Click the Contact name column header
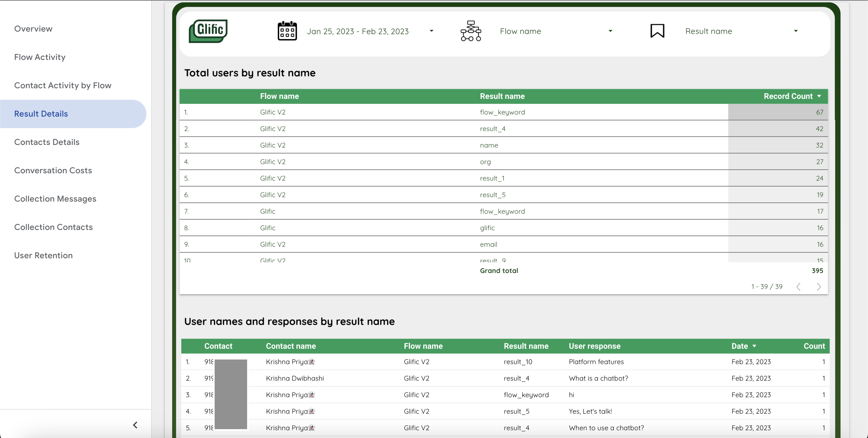Screen dimensions: 868x438 [x=291, y=346]
